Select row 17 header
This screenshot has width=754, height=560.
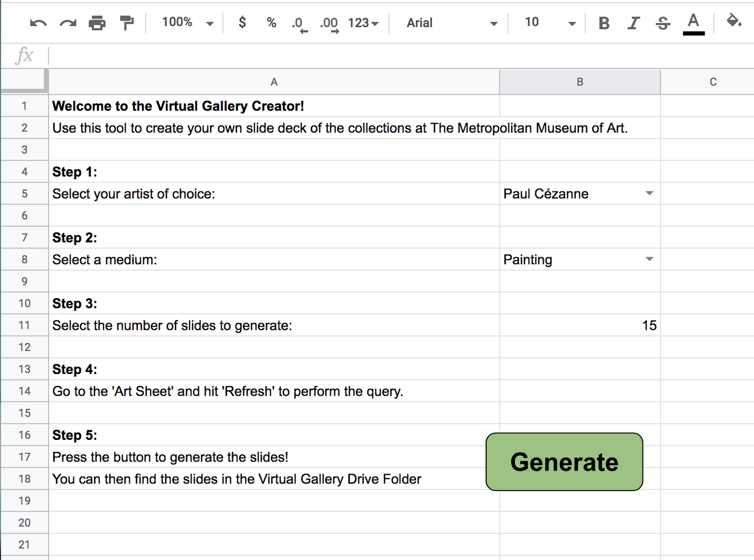(x=24, y=457)
